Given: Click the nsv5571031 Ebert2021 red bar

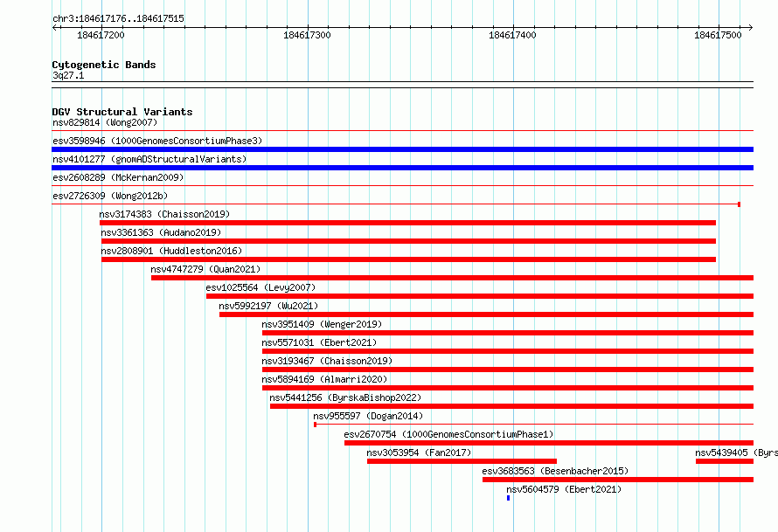Looking at the screenshot, I should pos(508,351).
